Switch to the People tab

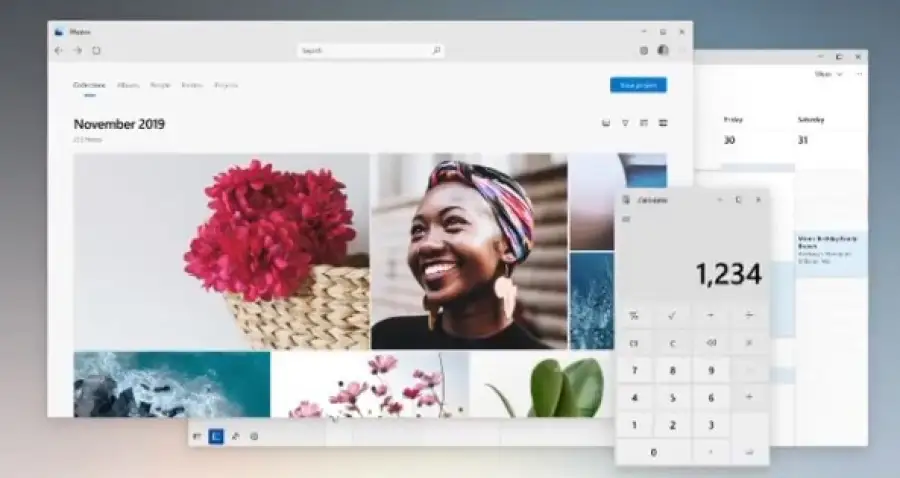click(x=160, y=86)
